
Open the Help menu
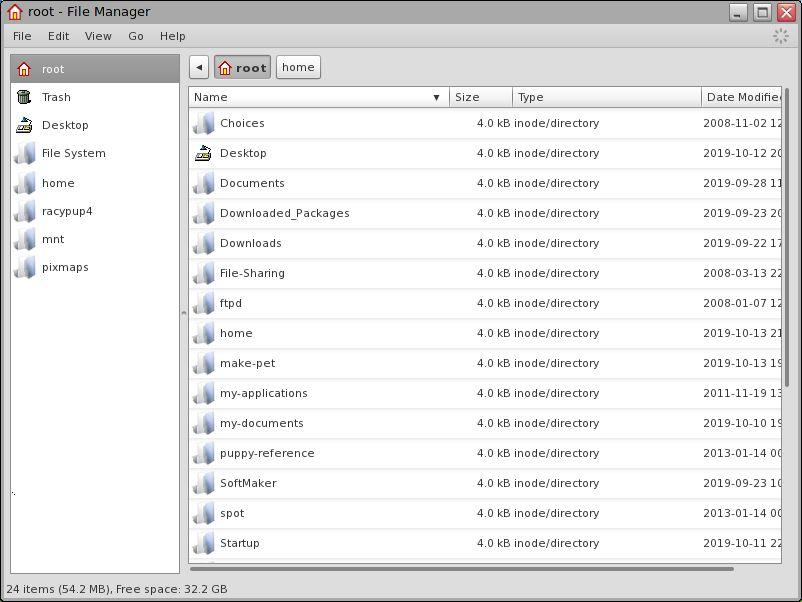172,36
